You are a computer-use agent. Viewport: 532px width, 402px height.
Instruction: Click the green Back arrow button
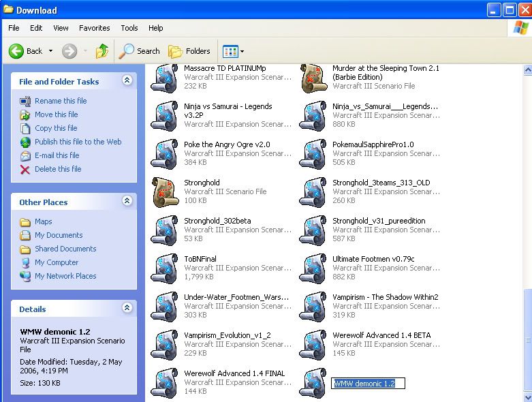(x=16, y=51)
